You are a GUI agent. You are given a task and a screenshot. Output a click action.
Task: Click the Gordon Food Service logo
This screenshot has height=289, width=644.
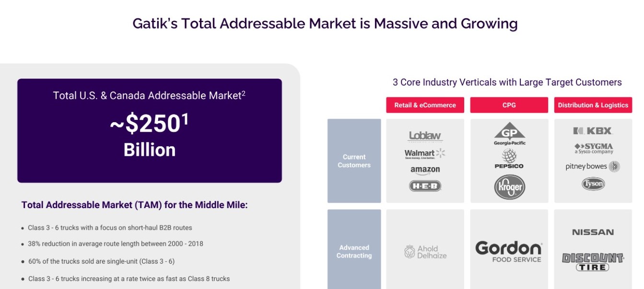click(x=509, y=252)
